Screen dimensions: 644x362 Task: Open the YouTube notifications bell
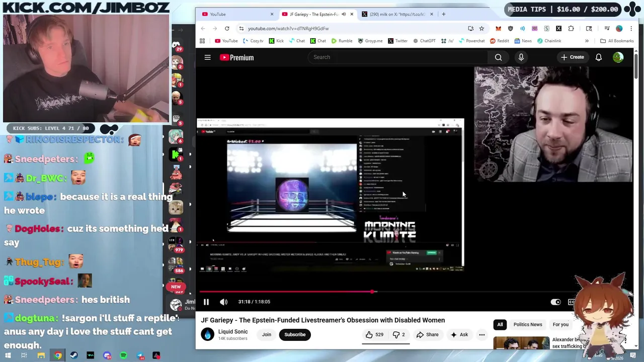tap(599, 57)
